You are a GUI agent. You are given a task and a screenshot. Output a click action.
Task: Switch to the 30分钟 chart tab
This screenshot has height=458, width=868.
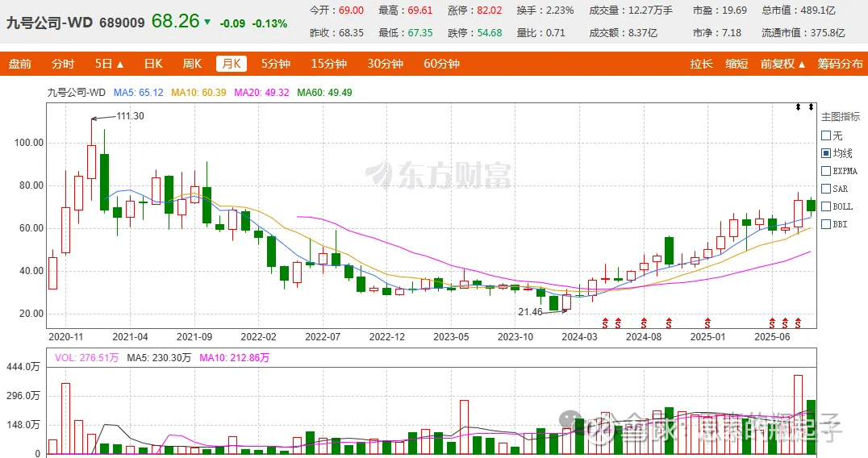[x=386, y=64]
